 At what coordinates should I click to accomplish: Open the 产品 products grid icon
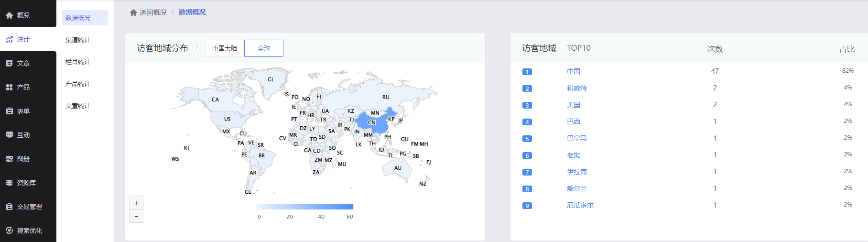(9, 87)
